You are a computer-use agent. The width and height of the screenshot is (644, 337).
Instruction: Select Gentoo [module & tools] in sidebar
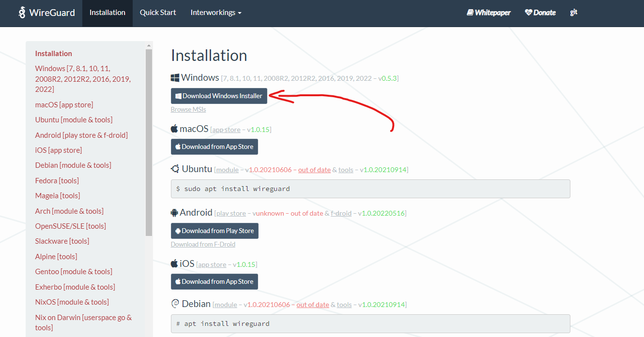(74, 271)
